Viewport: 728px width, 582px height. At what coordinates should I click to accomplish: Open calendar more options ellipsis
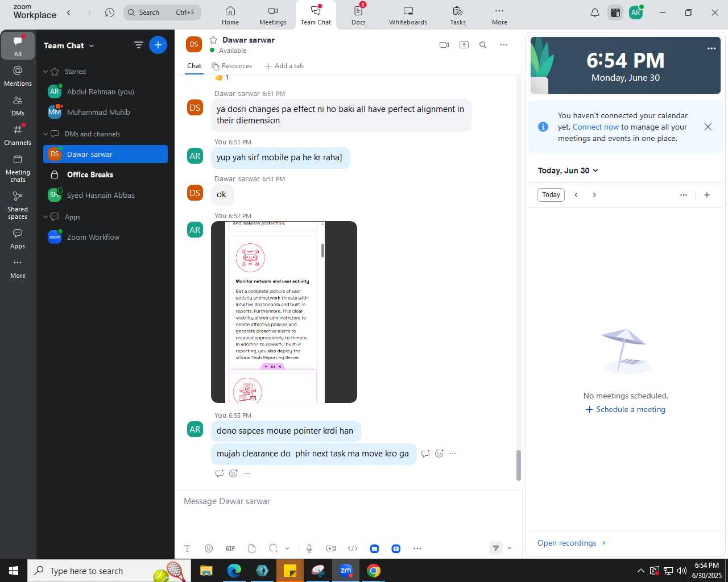684,195
